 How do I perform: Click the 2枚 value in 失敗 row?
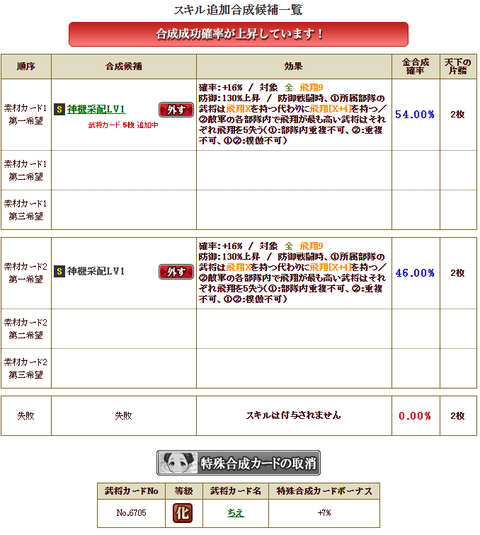click(457, 416)
